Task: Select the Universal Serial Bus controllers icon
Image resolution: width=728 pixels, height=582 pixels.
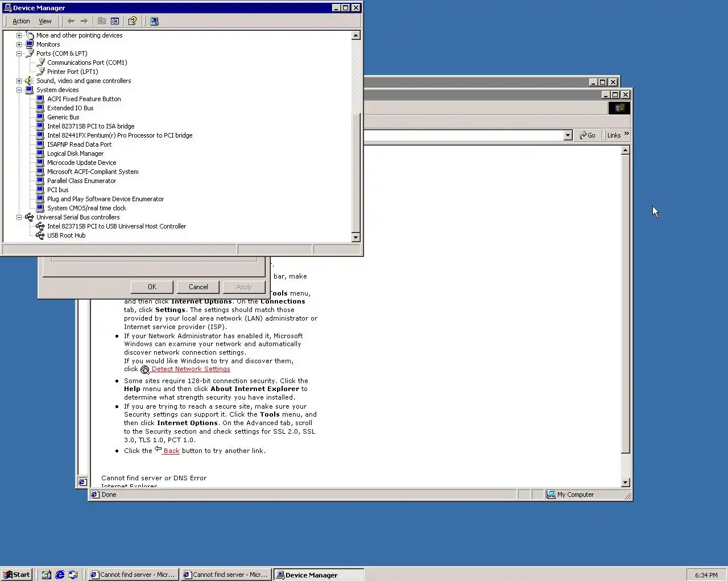Action: tap(30, 217)
